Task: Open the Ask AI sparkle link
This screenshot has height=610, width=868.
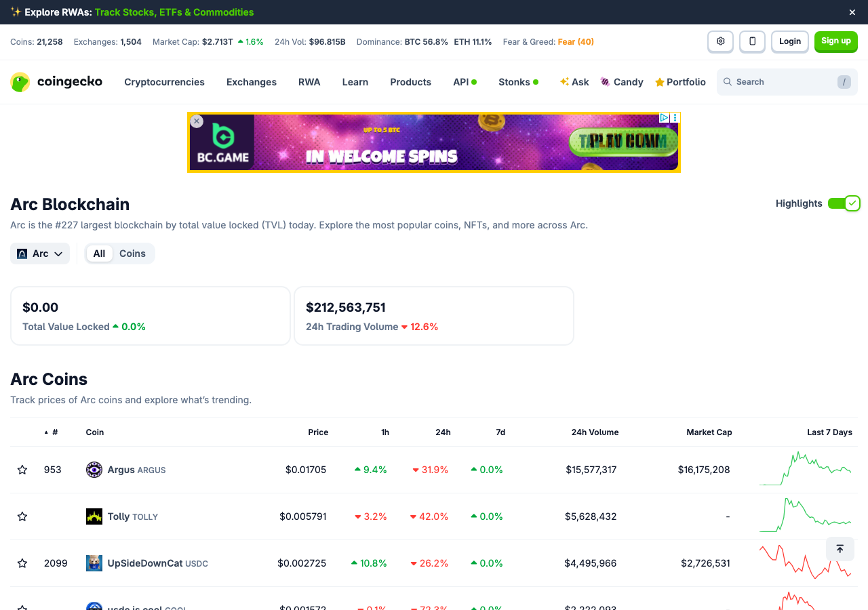Action: 574,82
